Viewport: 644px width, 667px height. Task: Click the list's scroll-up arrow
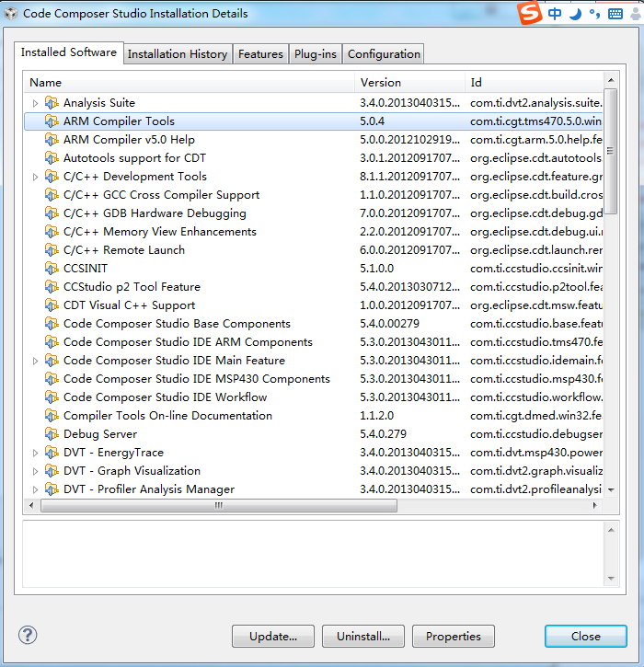pyautogui.click(x=611, y=80)
